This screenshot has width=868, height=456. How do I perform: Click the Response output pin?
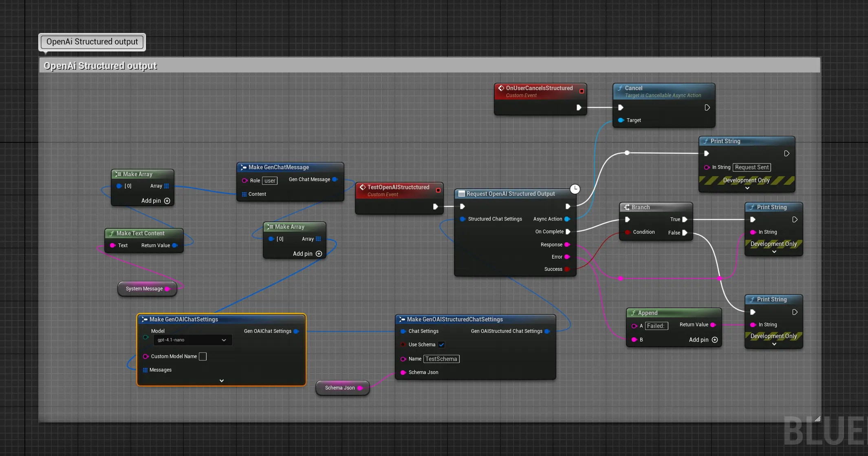[x=567, y=245]
